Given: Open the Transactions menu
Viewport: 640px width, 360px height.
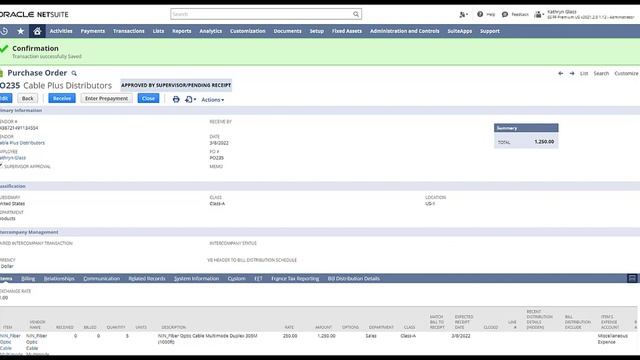Looking at the screenshot, I should (129, 31).
